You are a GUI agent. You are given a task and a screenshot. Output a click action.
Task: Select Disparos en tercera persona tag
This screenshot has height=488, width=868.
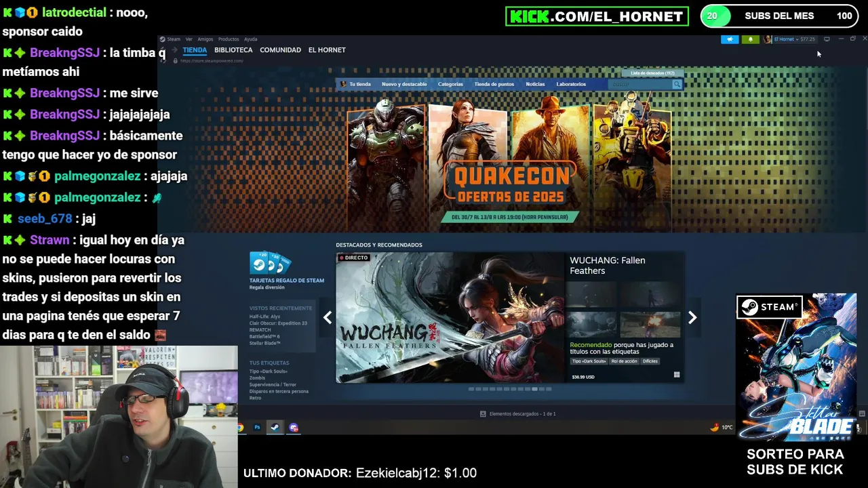pyautogui.click(x=279, y=391)
